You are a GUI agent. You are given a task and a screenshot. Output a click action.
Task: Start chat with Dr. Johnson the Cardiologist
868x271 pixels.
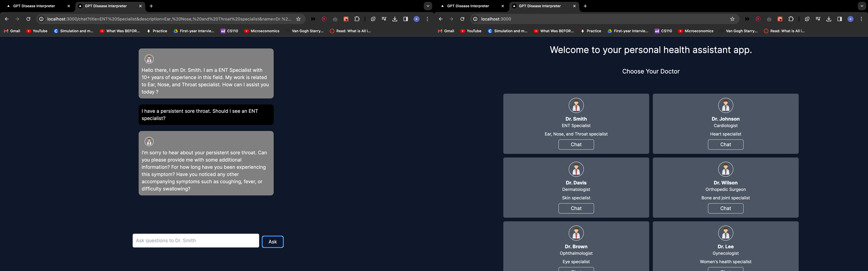click(x=725, y=144)
